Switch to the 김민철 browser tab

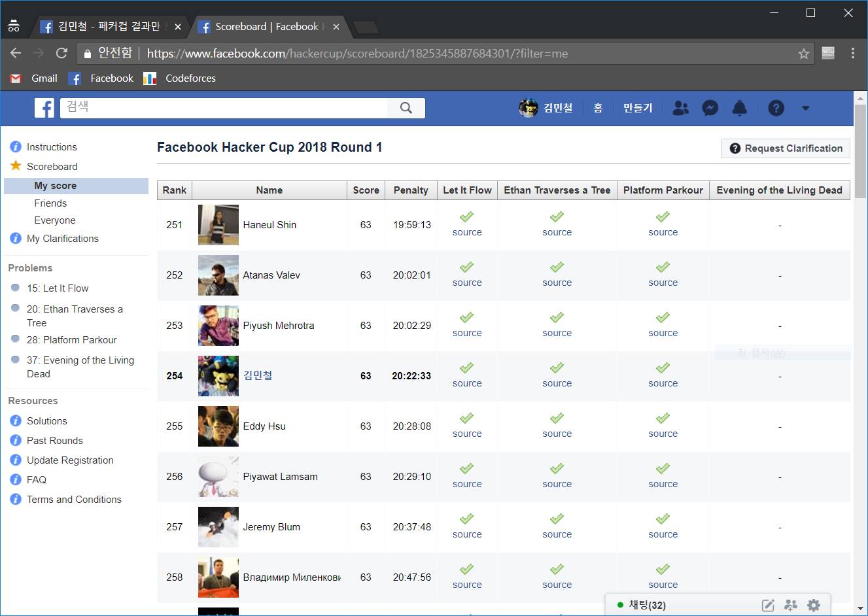click(x=109, y=27)
